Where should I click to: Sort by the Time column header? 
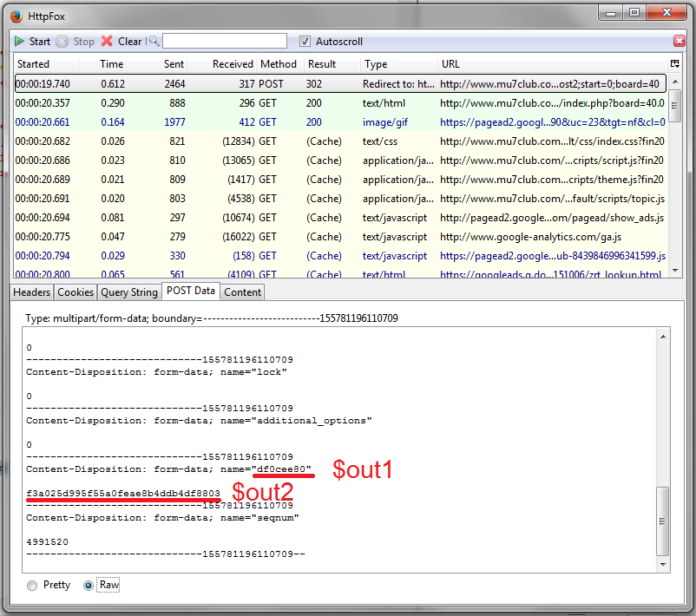tap(102, 64)
